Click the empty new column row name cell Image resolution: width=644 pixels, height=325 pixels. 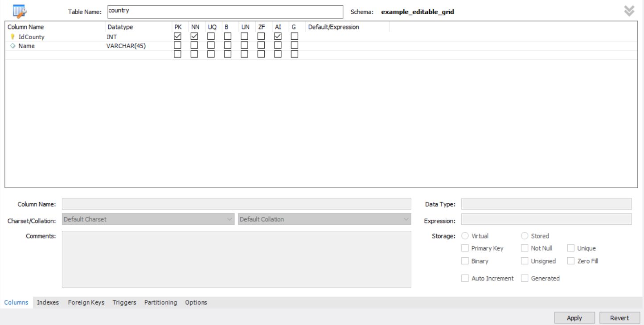(x=53, y=54)
